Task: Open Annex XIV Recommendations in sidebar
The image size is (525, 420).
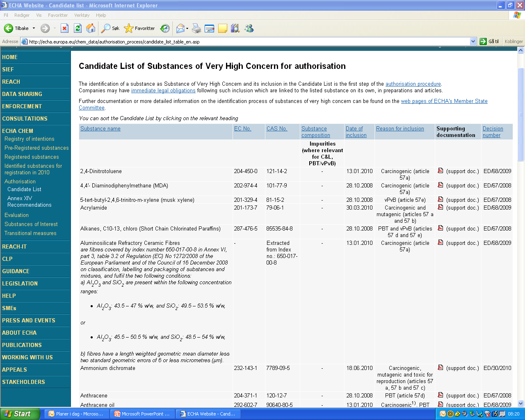Action: tap(30, 201)
